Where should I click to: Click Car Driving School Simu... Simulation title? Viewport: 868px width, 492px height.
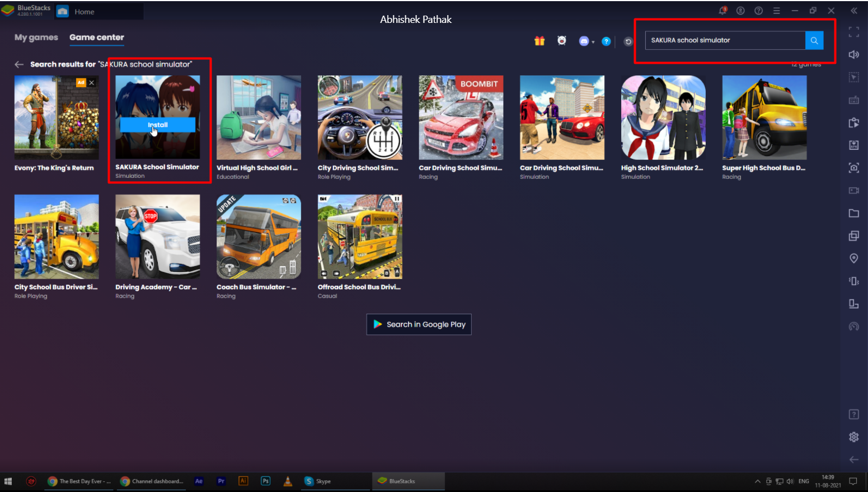point(562,168)
